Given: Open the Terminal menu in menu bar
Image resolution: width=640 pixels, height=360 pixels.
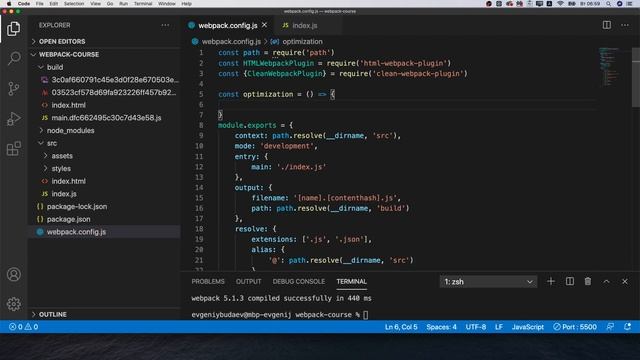Looking at the screenshot, I should (143, 4).
